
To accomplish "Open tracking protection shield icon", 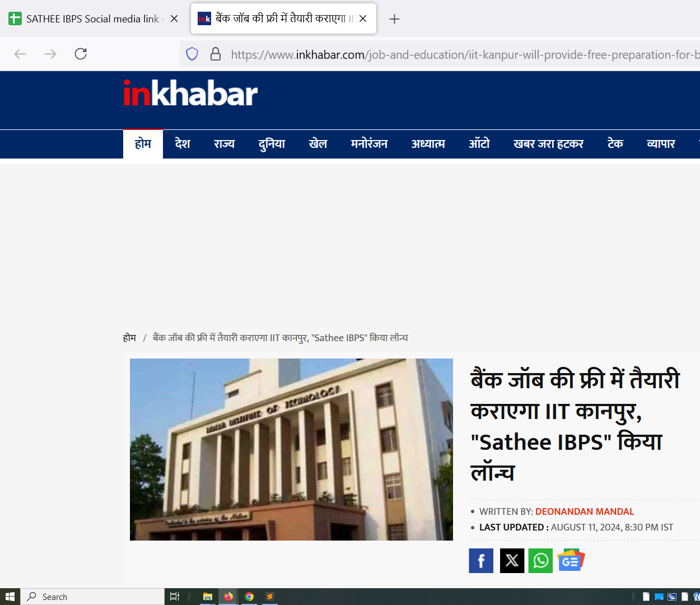I will [x=192, y=54].
